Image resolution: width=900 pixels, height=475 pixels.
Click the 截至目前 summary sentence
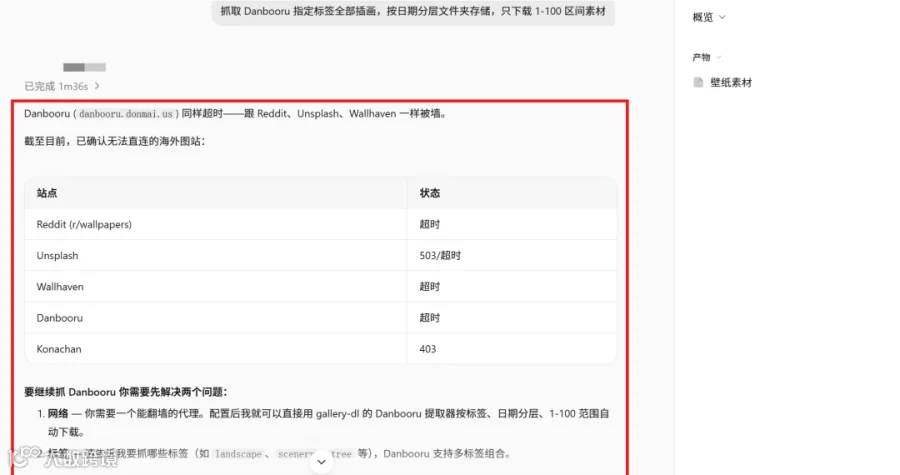click(115, 141)
